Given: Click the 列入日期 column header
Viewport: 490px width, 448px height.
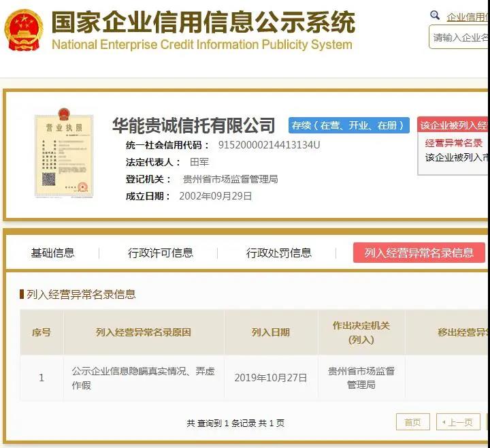Looking at the screenshot, I should pos(271,332).
